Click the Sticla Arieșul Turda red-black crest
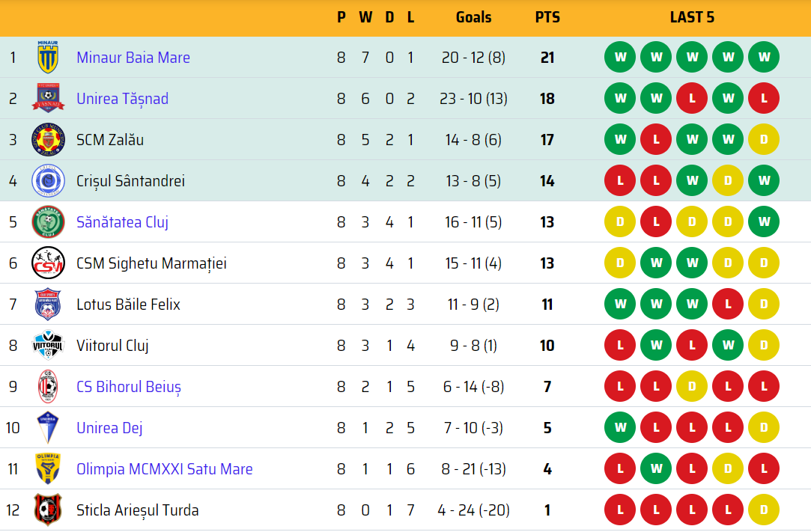The height and width of the screenshot is (532, 811). pos(48,510)
